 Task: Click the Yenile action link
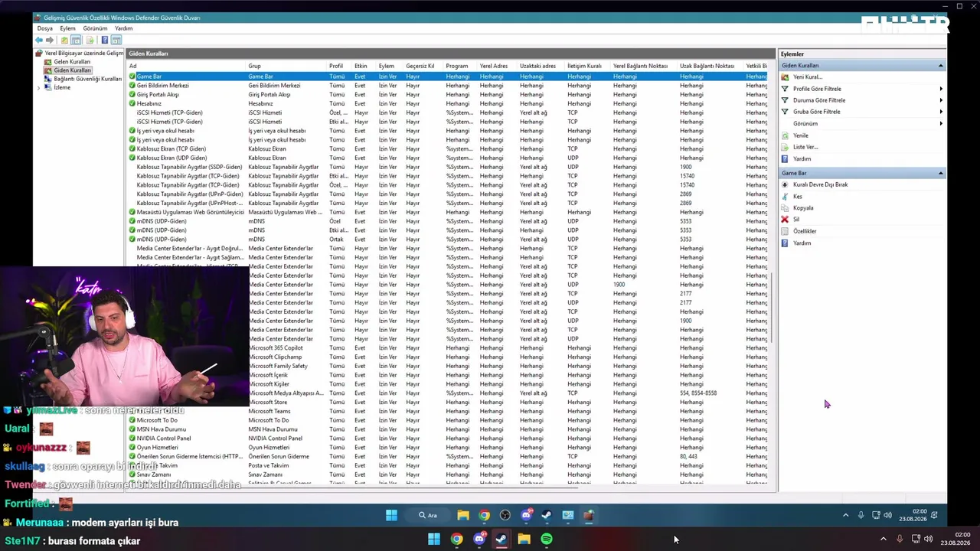[801, 135]
